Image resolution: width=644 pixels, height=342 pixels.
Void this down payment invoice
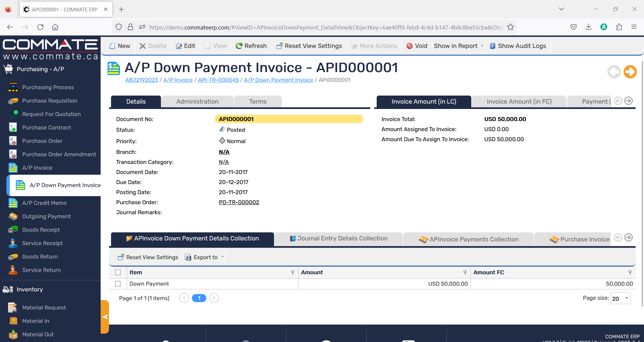[417, 46]
